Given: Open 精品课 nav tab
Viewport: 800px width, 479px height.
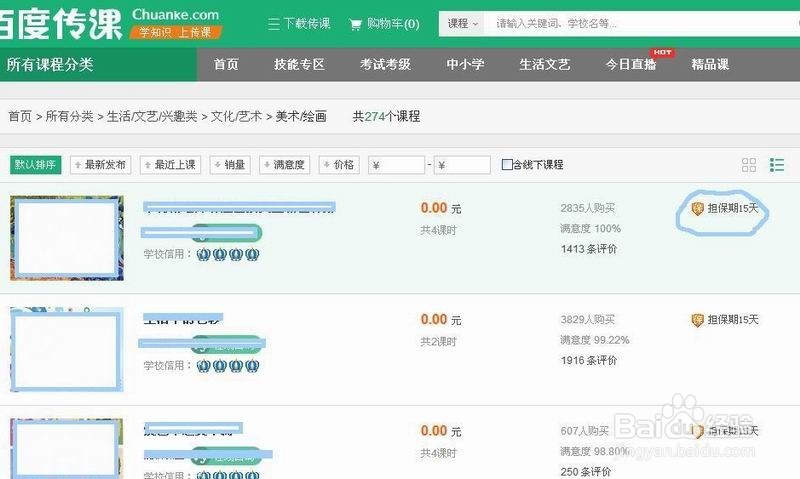Looking at the screenshot, I should coord(710,64).
